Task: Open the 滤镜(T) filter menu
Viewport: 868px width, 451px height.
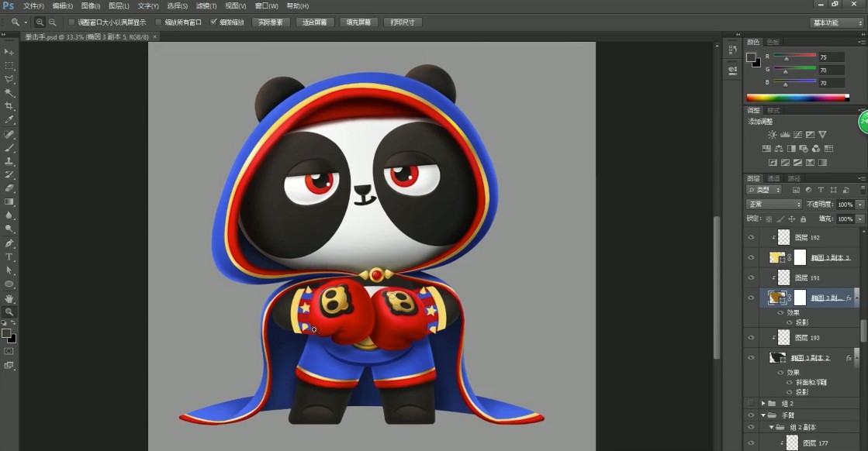Action: click(206, 5)
